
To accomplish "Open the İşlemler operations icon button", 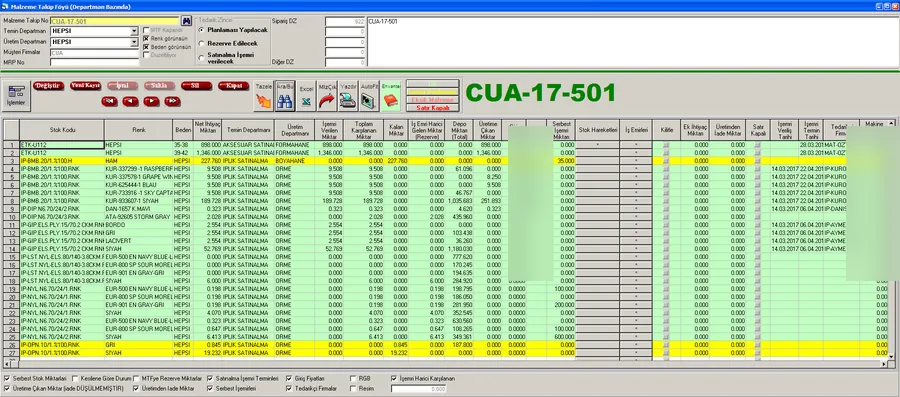I will (x=15, y=95).
